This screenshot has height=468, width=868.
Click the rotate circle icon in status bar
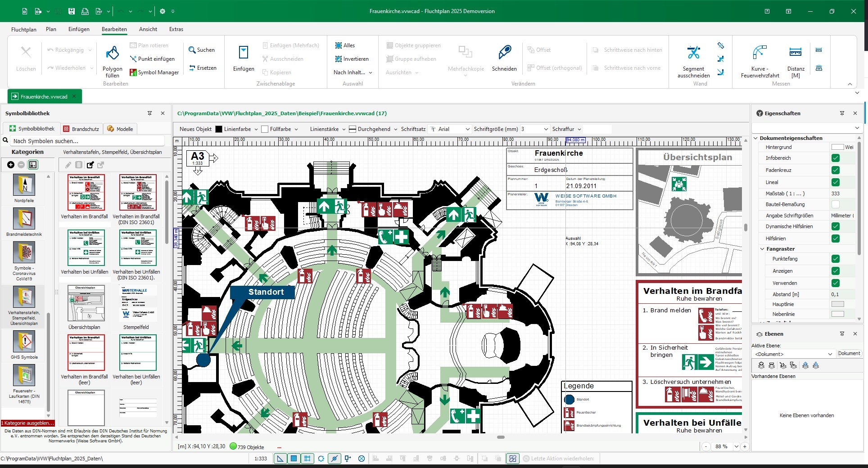coord(321,459)
